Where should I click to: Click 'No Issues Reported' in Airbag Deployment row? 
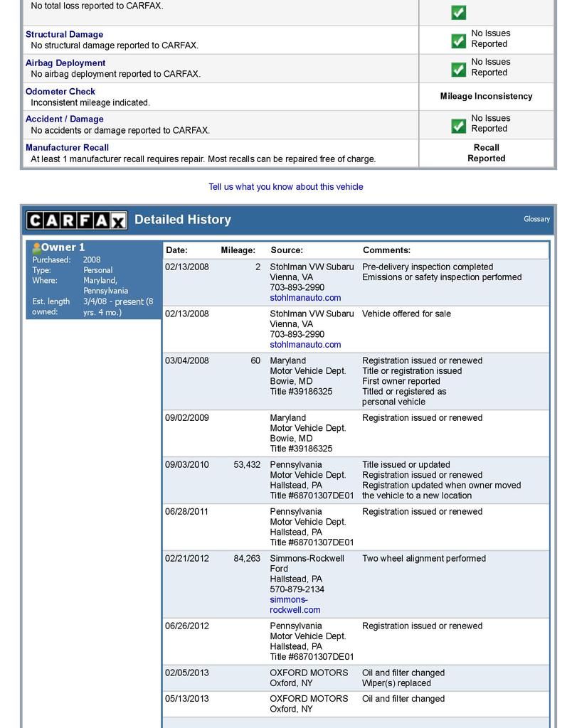tap(491, 68)
